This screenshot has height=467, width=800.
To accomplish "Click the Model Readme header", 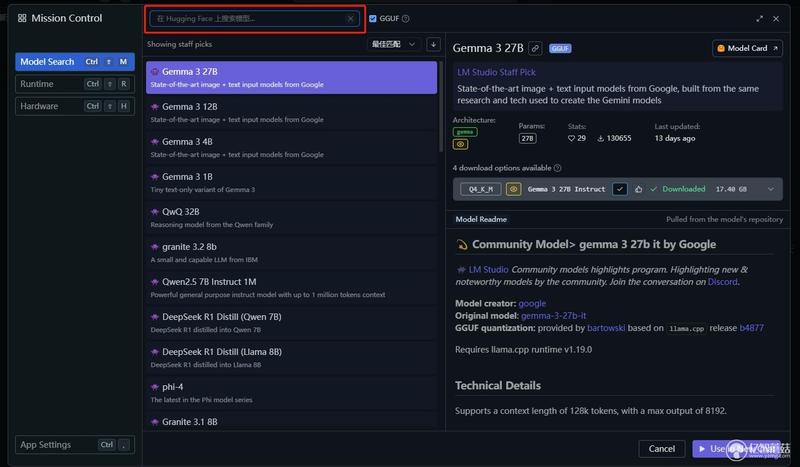I will point(481,219).
